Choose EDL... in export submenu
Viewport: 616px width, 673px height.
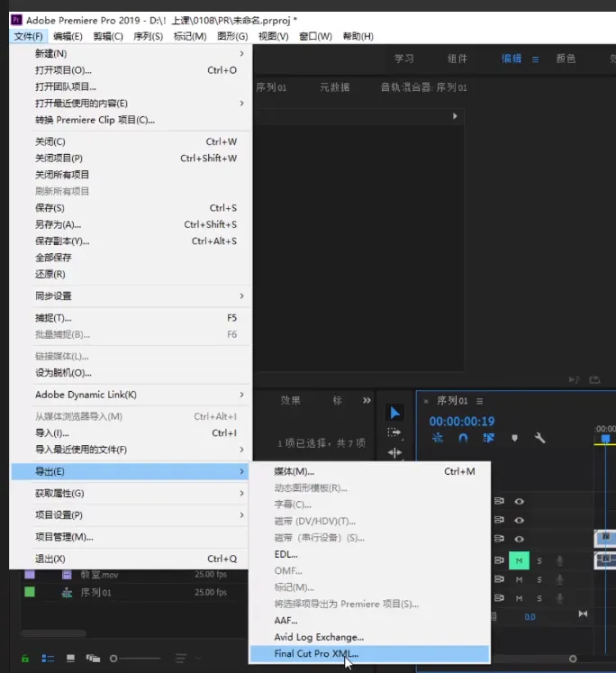pyautogui.click(x=369, y=554)
